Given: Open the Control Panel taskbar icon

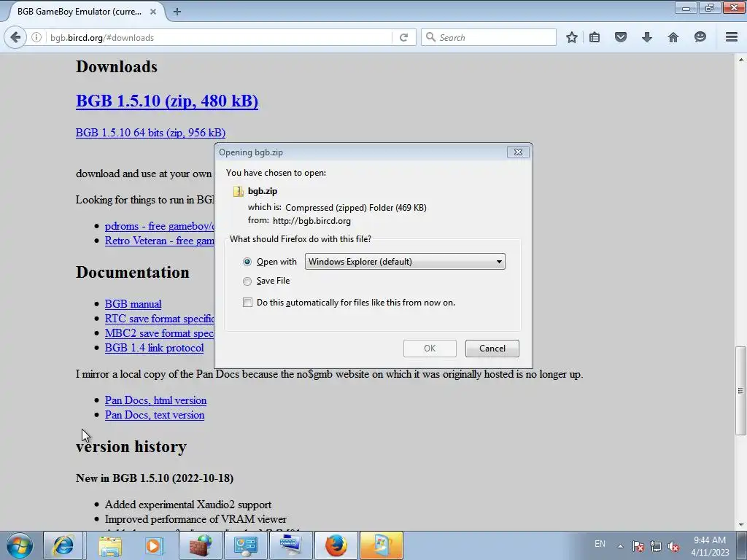Looking at the screenshot, I should pos(246,545).
